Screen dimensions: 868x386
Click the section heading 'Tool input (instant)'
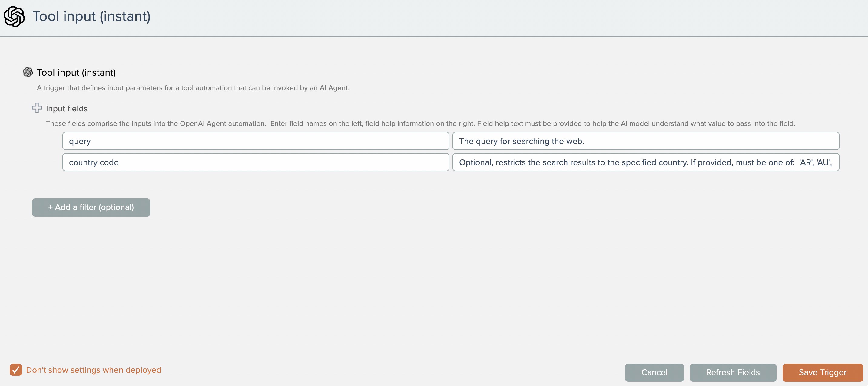[76, 72]
